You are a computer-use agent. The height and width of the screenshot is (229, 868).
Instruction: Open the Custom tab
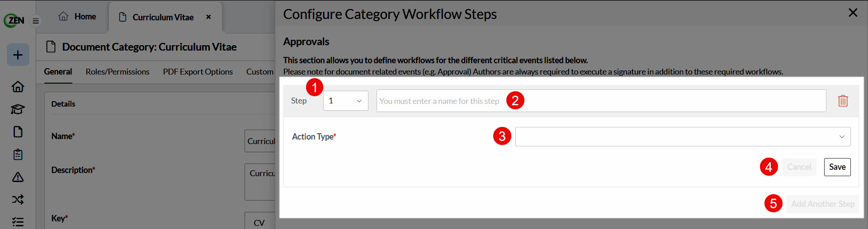coord(260,72)
